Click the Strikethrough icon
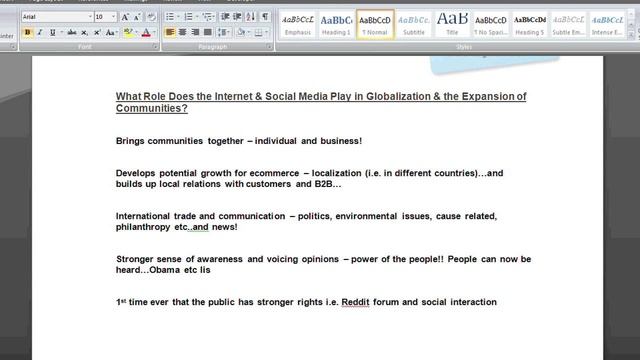The height and width of the screenshot is (360, 640). tap(72, 32)
